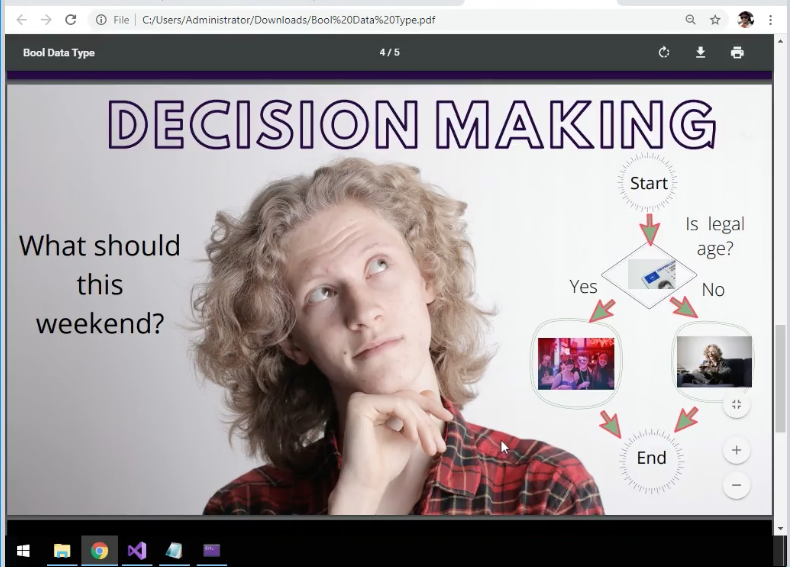
Task: Rotate the PDF clockwise
Action: point(664,52)
